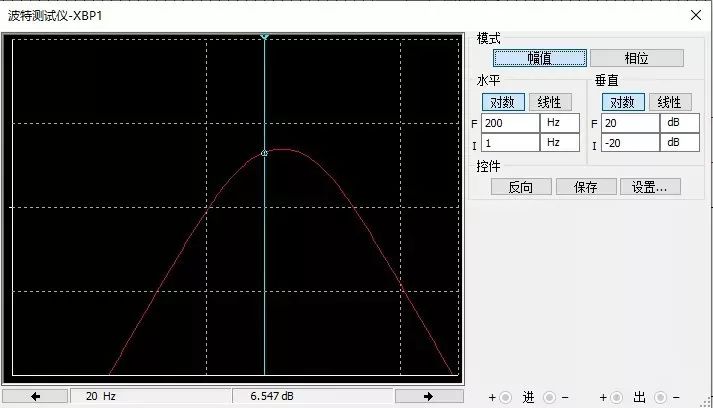Open vertical initial dB unit box
The image size is (713, 408).
coord(680,143)
